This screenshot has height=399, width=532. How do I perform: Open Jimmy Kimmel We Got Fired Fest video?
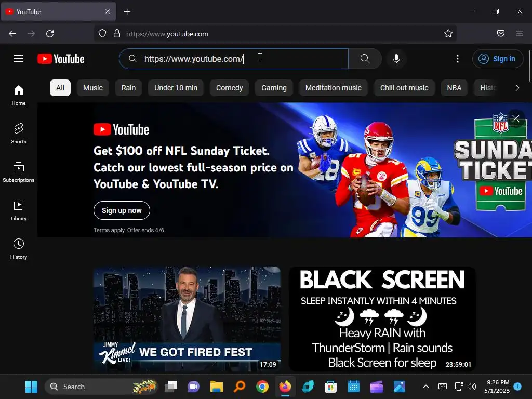(187, 319)
